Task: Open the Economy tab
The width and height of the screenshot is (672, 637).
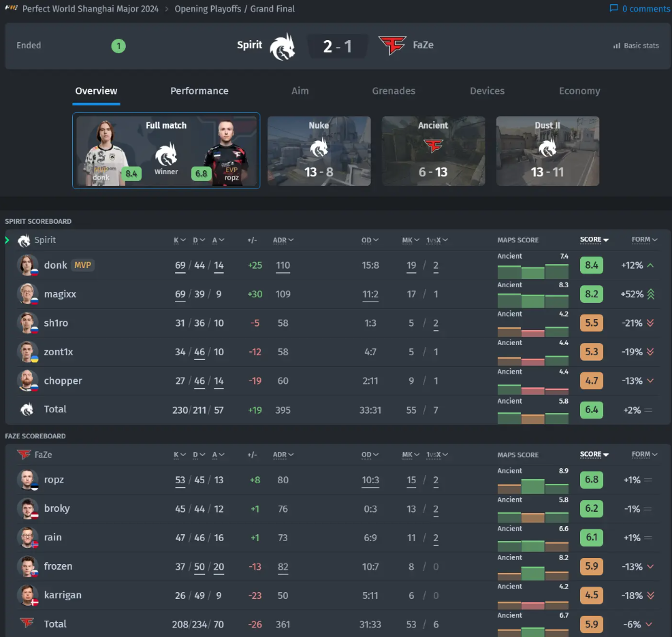Action: tap(579, 91)
